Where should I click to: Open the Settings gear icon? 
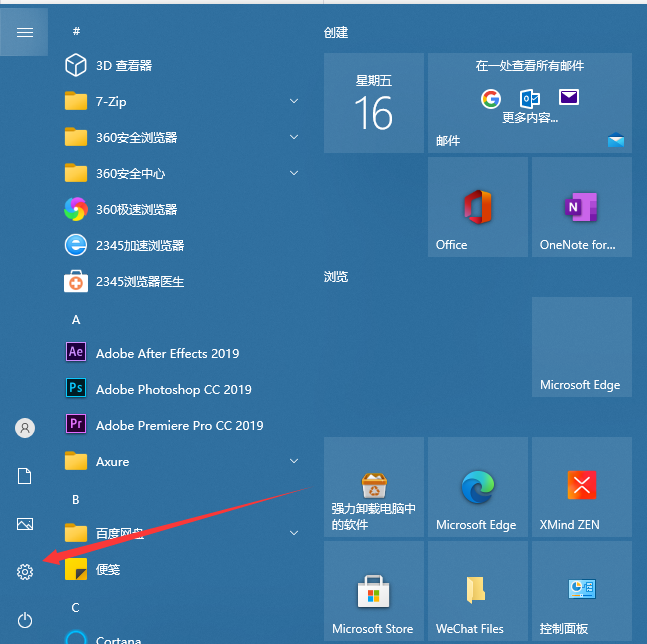click(x=25, y=572)
